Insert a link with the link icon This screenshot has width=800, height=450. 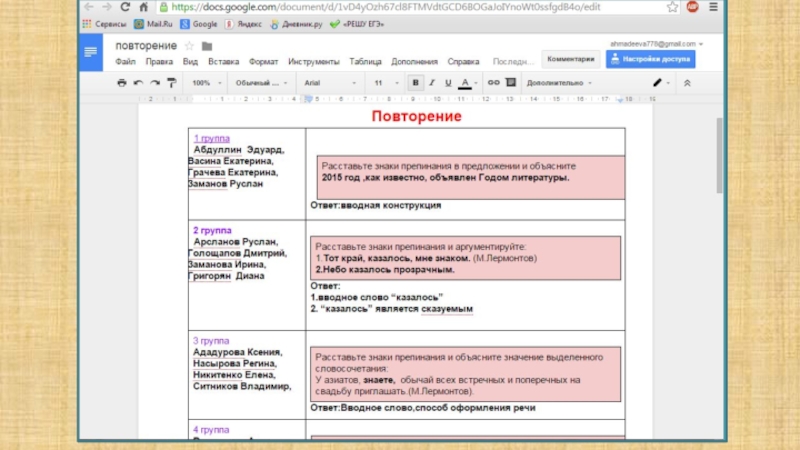click(x=493, y=83)
